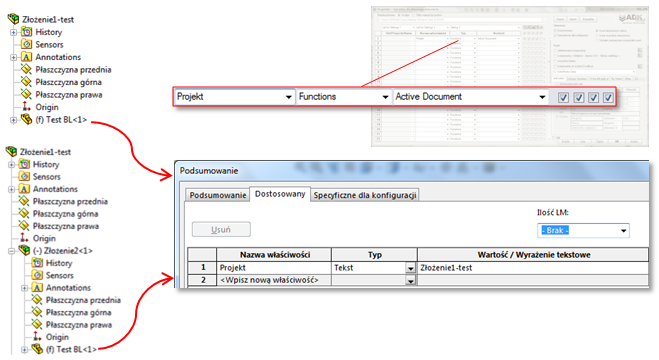The height and width of the screenshot is (360, 659).
Task: Expand (f) Test BL<1> in upper tree
Action: pos(13,120)
